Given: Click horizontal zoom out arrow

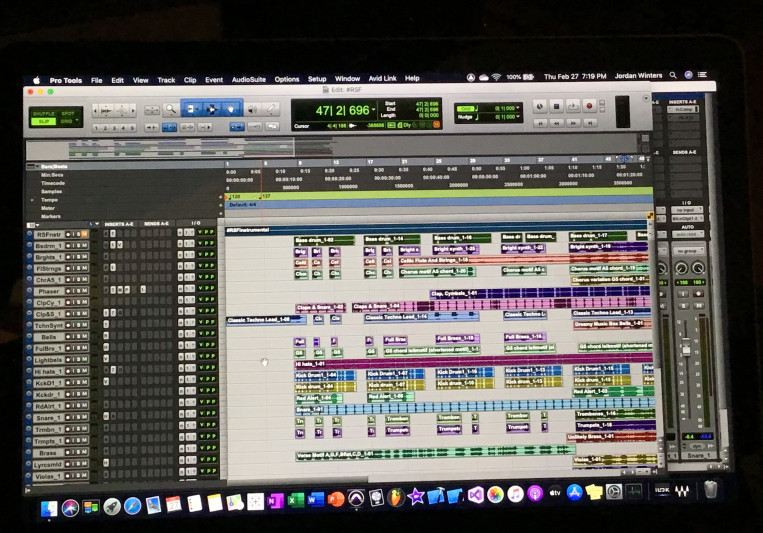Looking at the screenshot, I should pyautogui.click(x=96, y=110).
